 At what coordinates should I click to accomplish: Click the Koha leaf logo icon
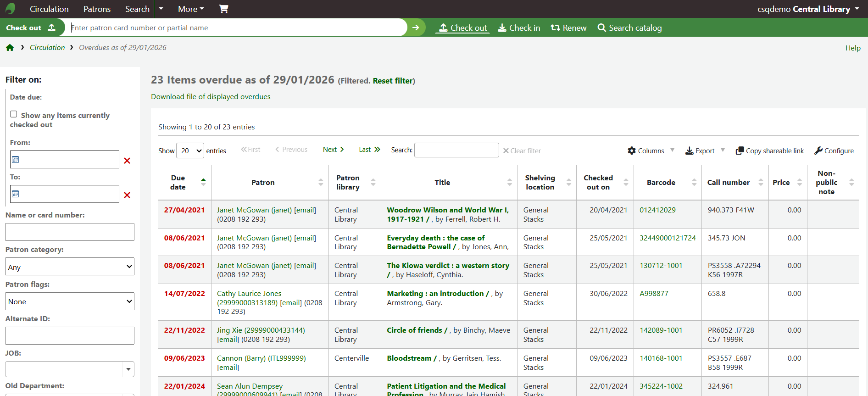10,9
